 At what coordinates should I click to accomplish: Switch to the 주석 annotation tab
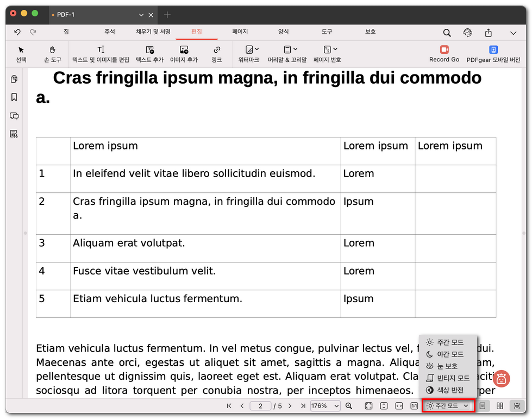[109, 32]
